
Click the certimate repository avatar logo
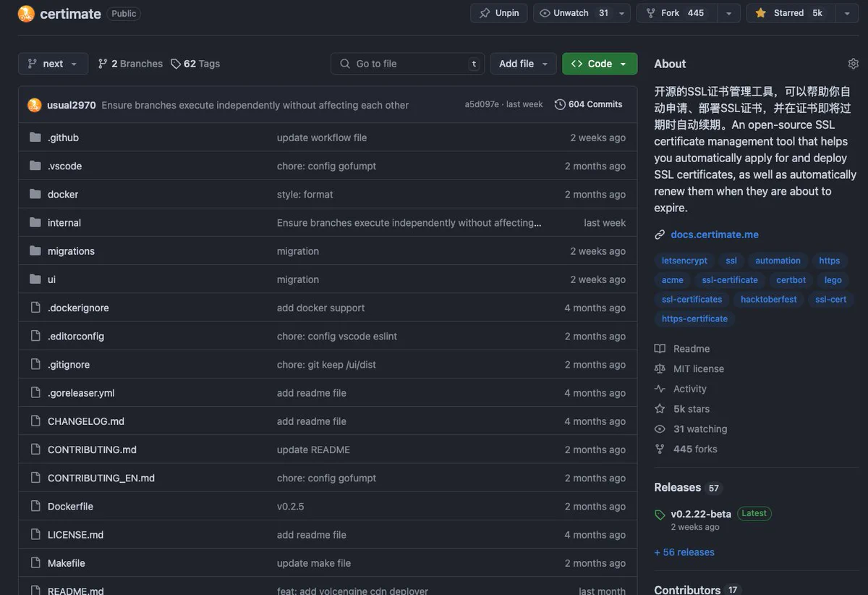pyautogui.click(x=26, y=13)
